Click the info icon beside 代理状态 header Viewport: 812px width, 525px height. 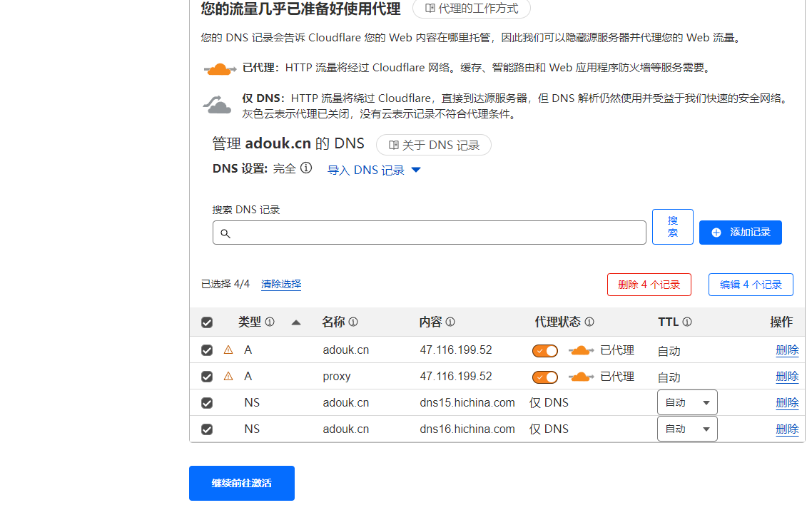click(x=589, y=322)
